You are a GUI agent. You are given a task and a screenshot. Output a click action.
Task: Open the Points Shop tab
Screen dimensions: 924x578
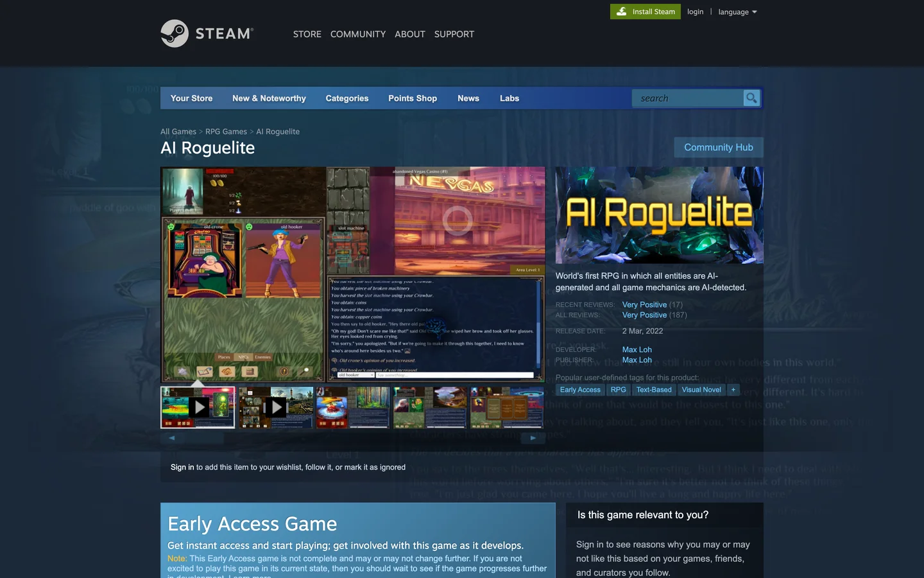point(413,98)
